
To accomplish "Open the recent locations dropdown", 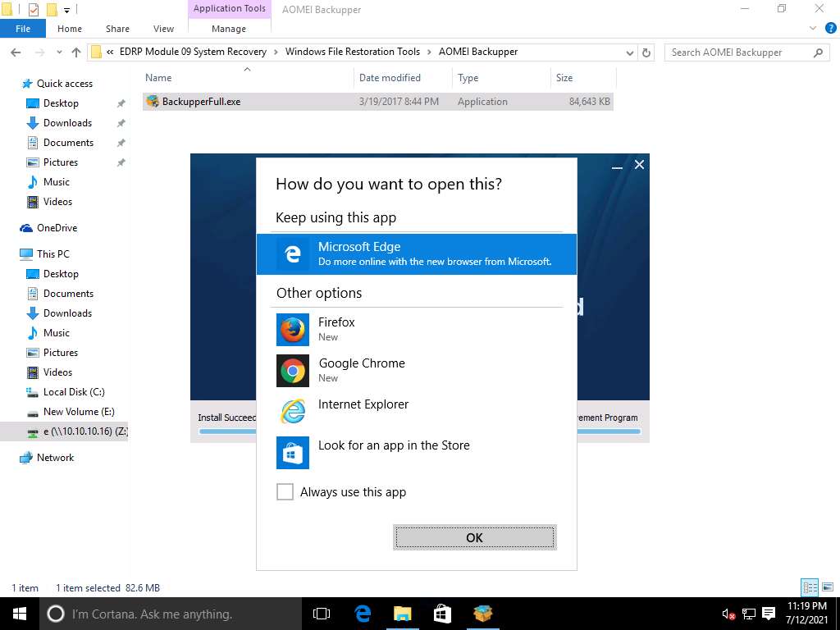I will click(59, 52).
